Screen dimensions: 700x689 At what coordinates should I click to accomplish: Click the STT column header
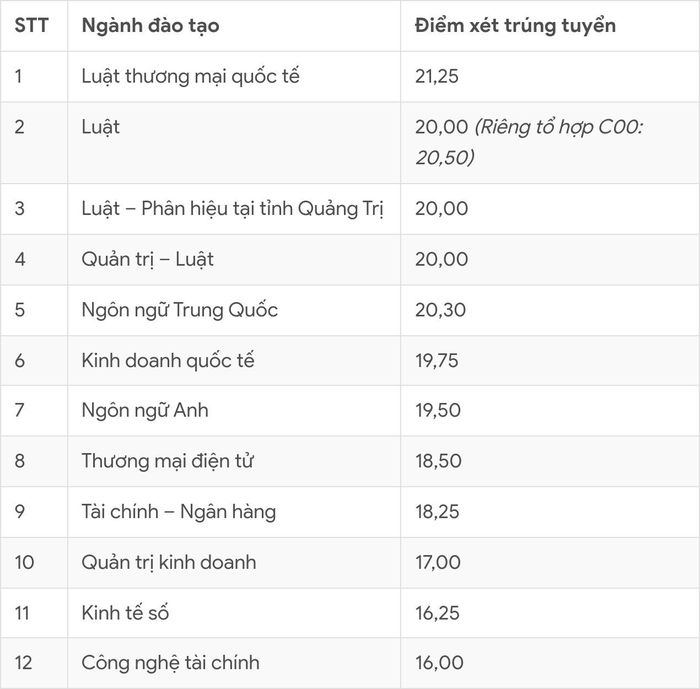click(31, 25)
